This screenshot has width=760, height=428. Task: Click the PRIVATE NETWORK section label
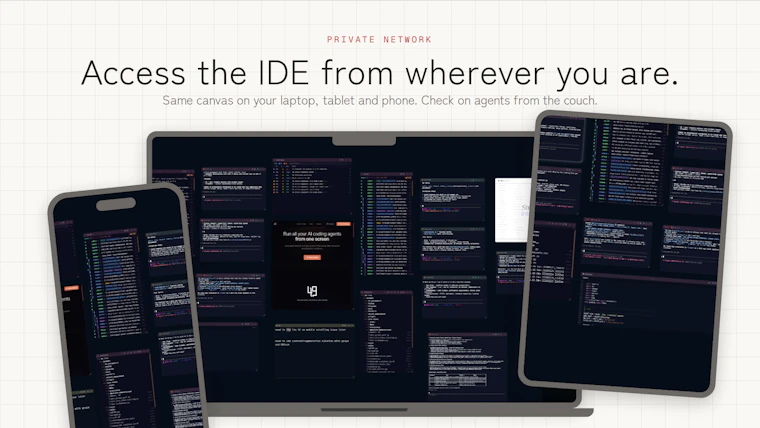[379, 39]
